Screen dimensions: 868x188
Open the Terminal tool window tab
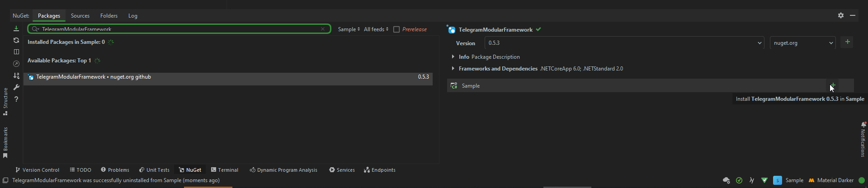click(x=225, y=170)
